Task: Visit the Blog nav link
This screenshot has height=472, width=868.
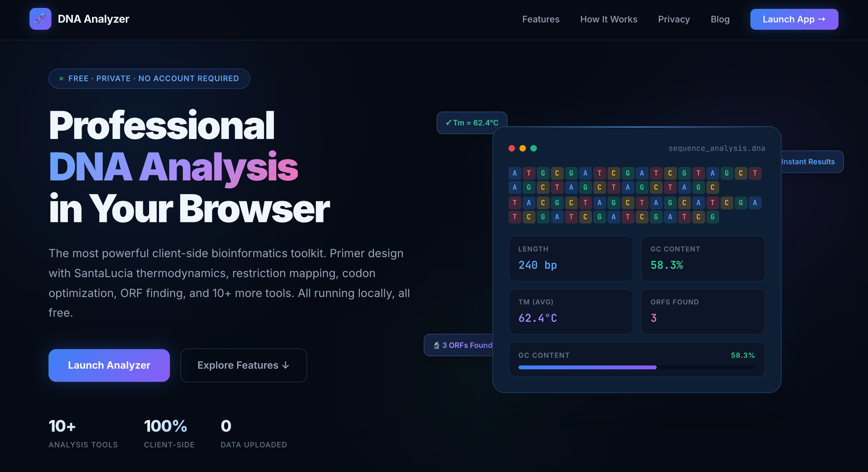Action: [x=720, y=20]
